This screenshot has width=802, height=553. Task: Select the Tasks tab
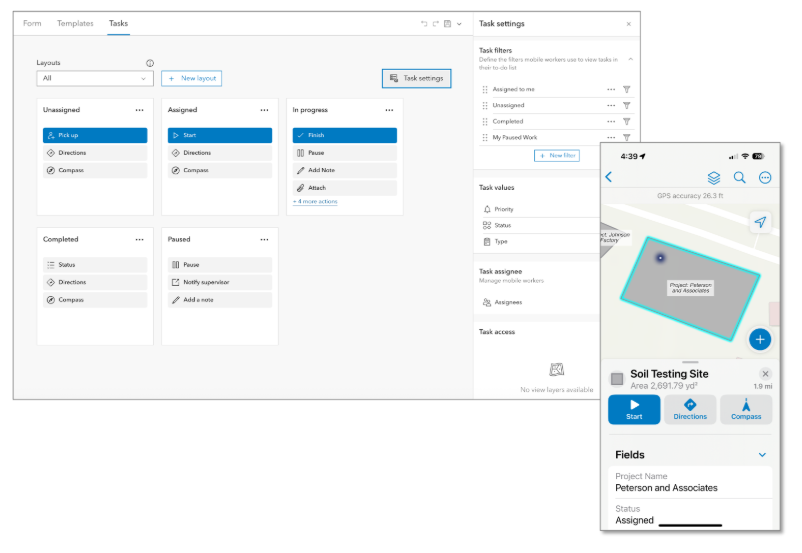118,24
